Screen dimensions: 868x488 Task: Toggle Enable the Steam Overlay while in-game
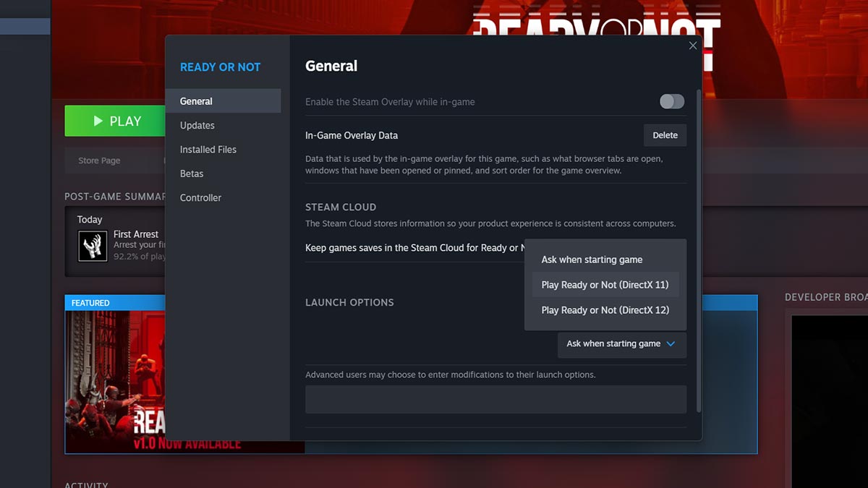click(x=671, y=102)
